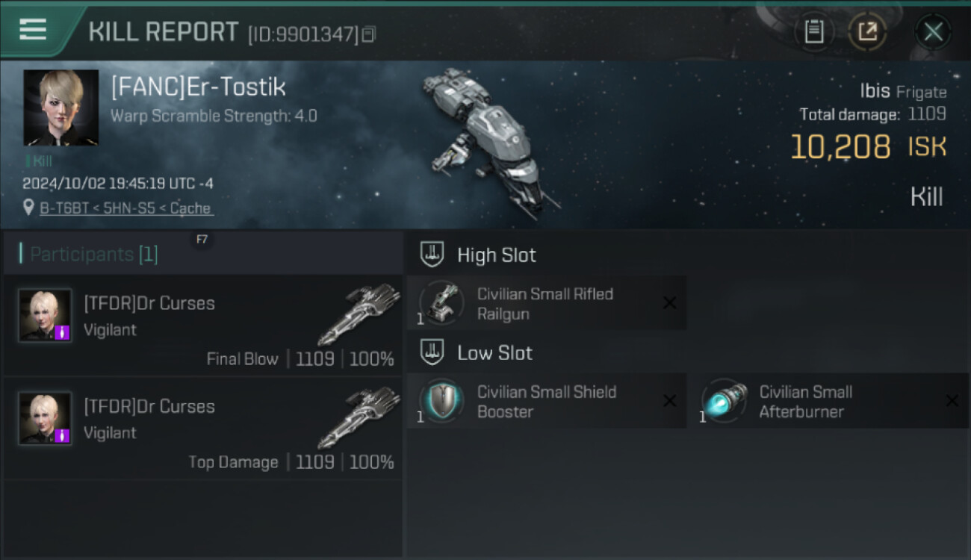Select the Civilian Small Shield Booster icon
971x560 pixels.
pyautogui.click(x=441, y=401)
